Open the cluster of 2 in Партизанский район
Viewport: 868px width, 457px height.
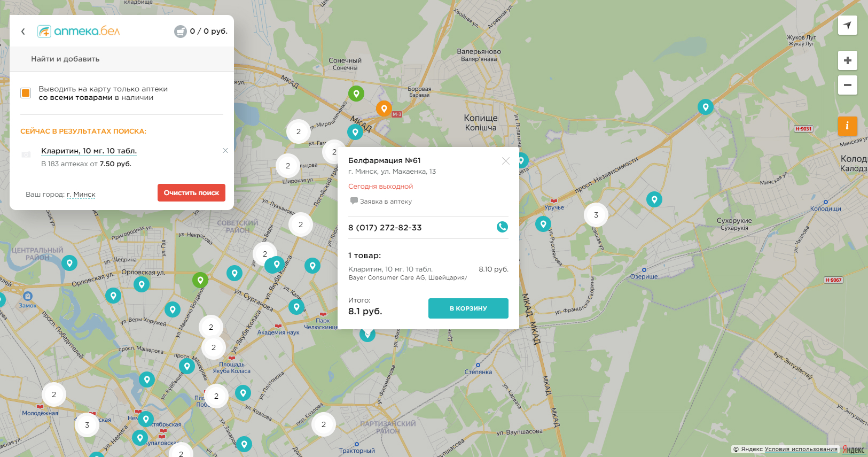click(324, 424)
